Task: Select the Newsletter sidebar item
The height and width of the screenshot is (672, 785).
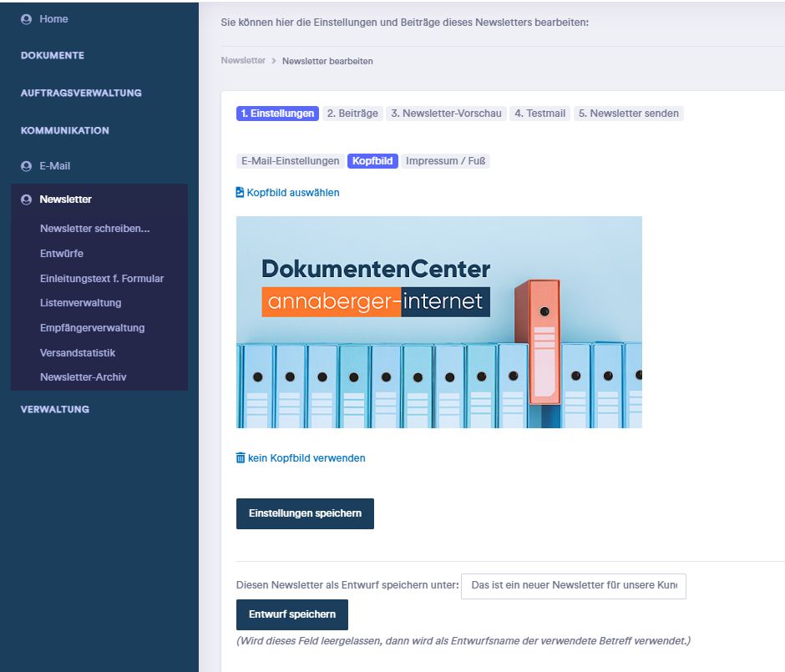Action: (66, 200)
